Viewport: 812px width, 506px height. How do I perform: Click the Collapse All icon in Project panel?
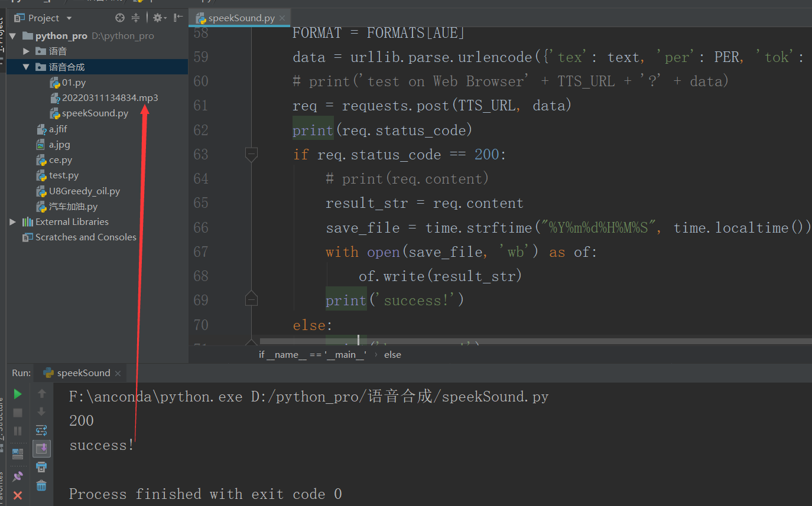point(136,18)
